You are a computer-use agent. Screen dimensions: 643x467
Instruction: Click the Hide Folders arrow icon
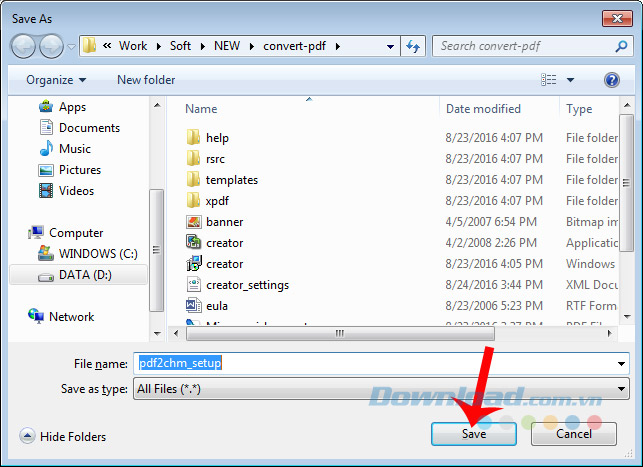[x=27, y=436]
